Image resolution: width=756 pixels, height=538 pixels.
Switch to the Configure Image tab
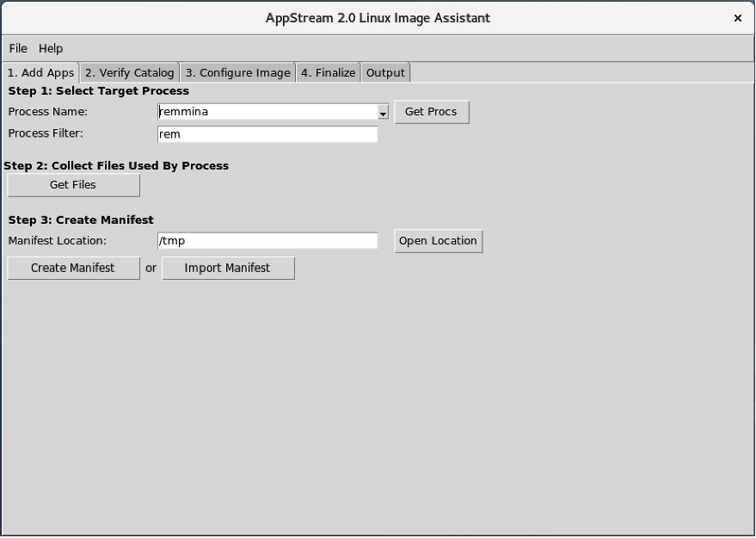coord(237,72)
